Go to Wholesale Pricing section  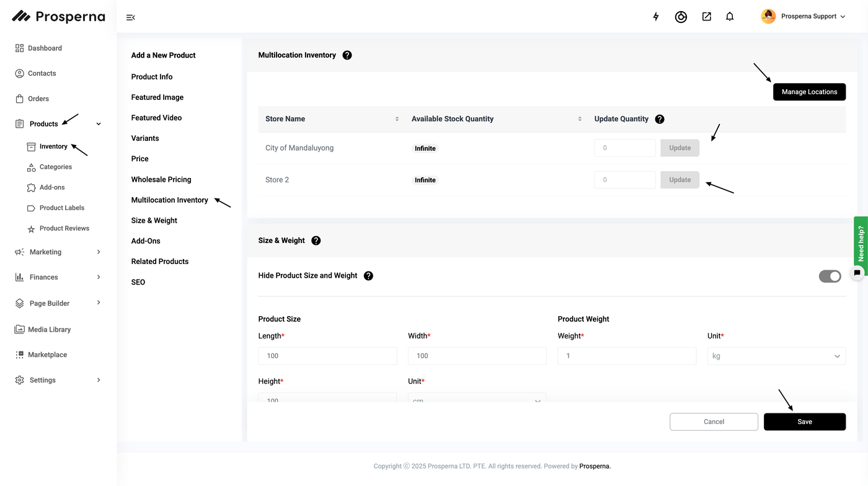tap(161, 179)
